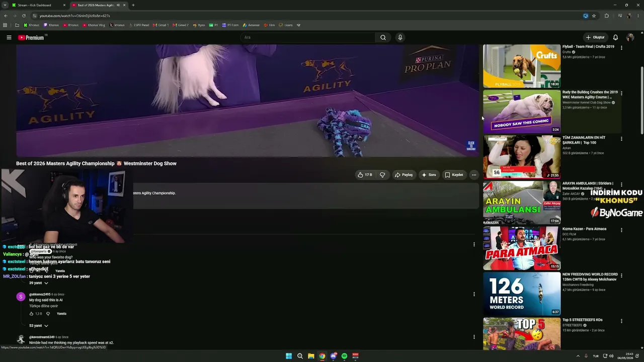Open YouTube notifications bell
The height and width of the screenshot is (362, 644).
pyautogui.click(x=615, y=37)
